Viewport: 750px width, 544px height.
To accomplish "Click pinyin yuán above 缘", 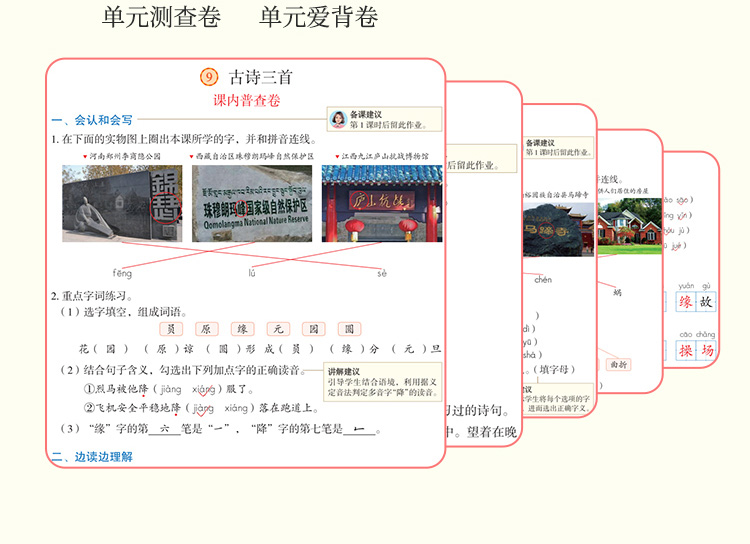I will pos(686,286).
